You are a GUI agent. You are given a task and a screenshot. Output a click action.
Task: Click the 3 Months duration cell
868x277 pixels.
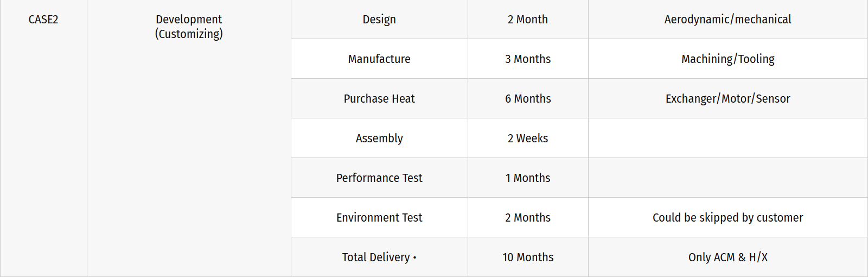tap(528, 59)
